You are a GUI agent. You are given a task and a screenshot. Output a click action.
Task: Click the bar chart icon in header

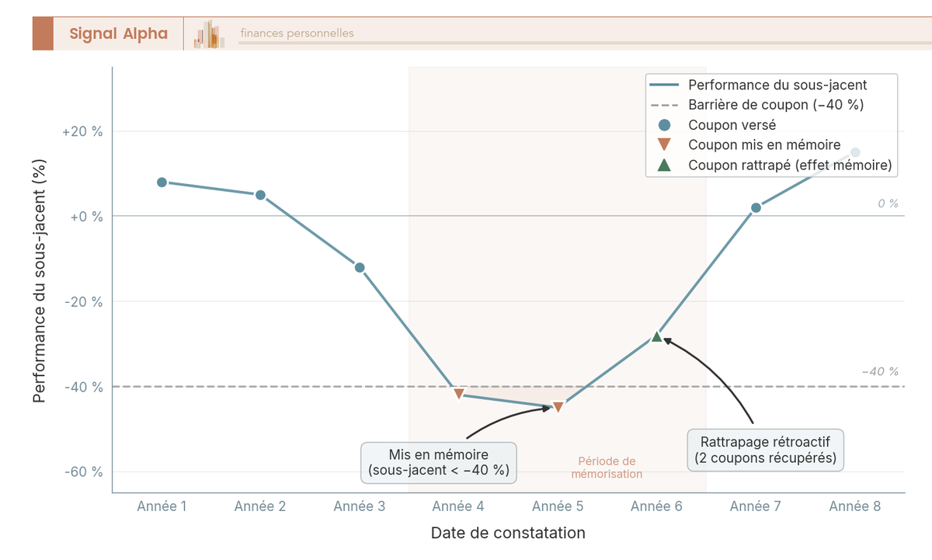tap(210, 34)
